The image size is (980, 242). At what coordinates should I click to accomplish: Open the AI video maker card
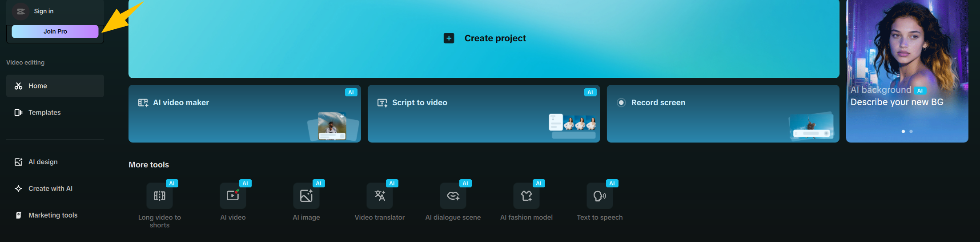click(245, 114)
